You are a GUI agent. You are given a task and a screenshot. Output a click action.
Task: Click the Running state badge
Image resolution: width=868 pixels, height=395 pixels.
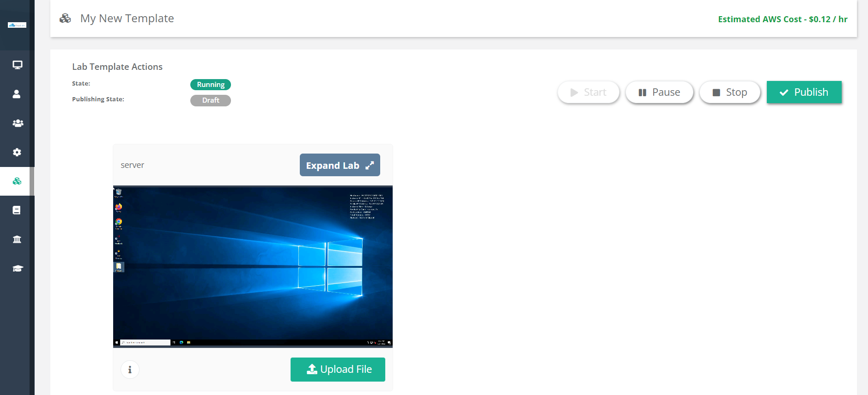[211, 85]
